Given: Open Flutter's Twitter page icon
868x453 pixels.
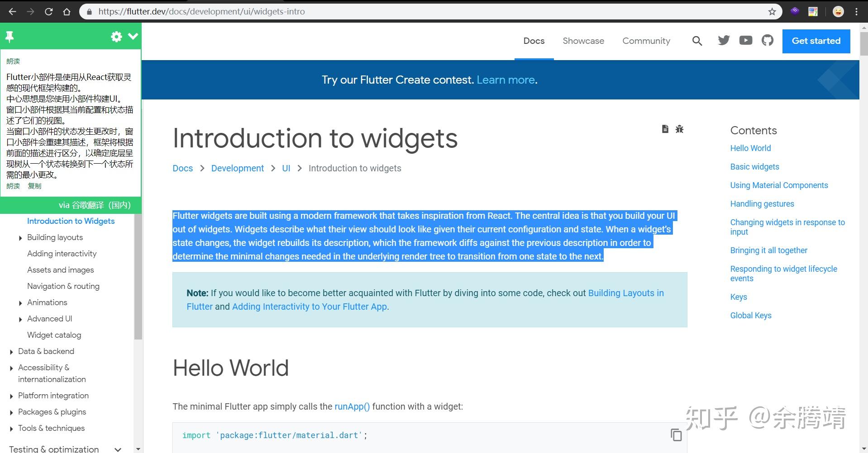Looking at the screenshot, I should click(x=724, y=41).
